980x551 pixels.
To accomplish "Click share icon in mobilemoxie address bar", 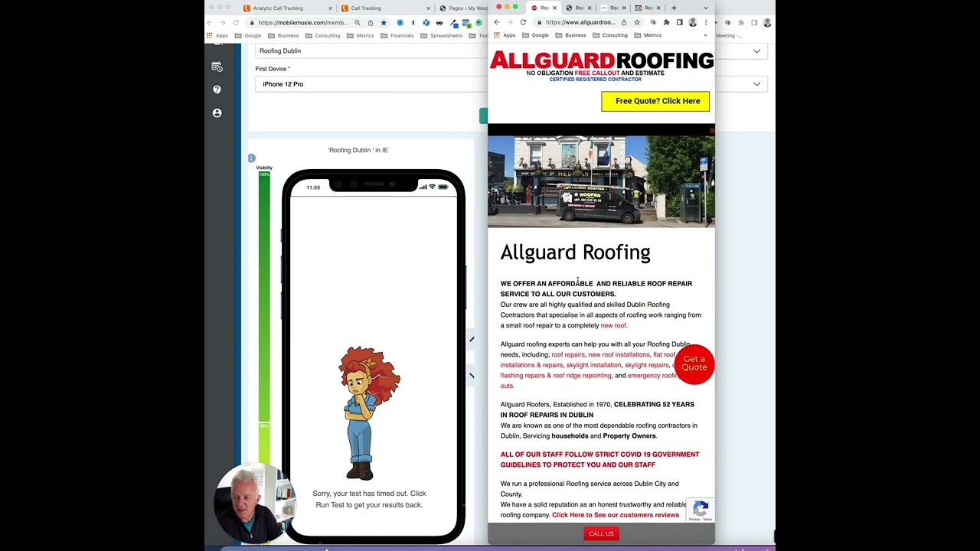I will click(371, 22).
